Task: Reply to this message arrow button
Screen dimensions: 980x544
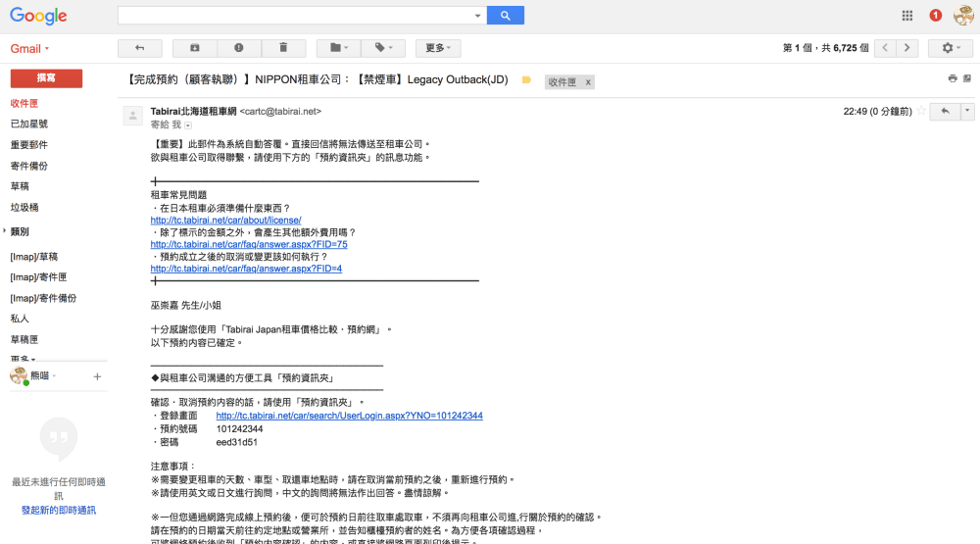Action: point(945,112)
